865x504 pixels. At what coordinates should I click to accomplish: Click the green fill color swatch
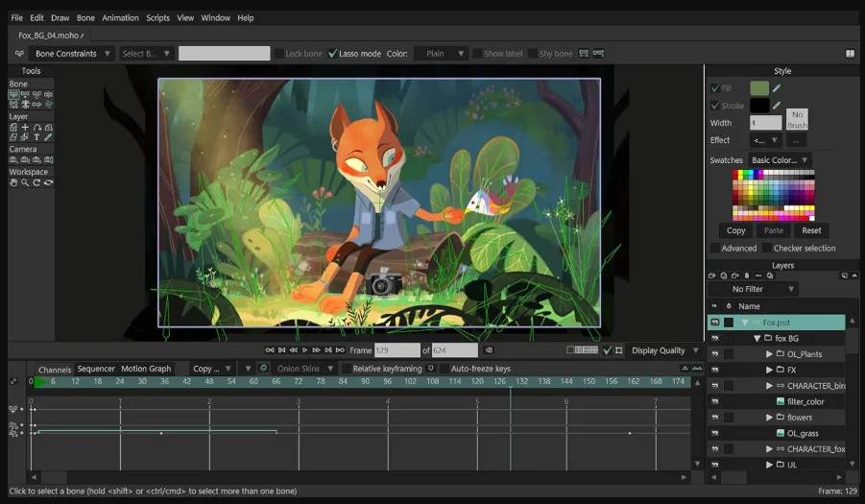759,88
